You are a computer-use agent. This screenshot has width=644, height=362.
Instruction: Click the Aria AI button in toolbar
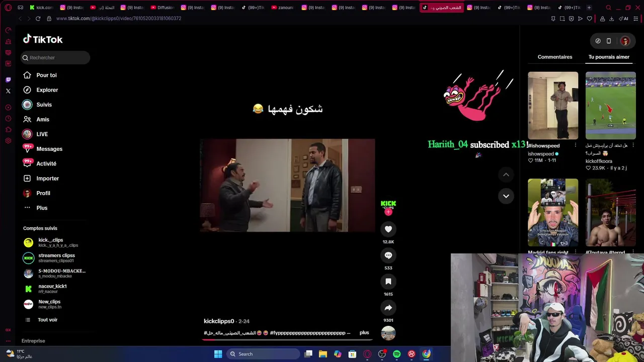624,19
